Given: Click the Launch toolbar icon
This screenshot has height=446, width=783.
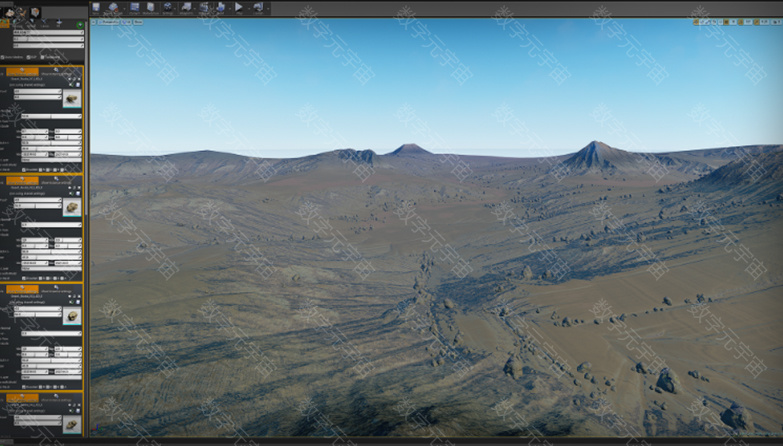Looking at the screenshot, I should (259, 7).
